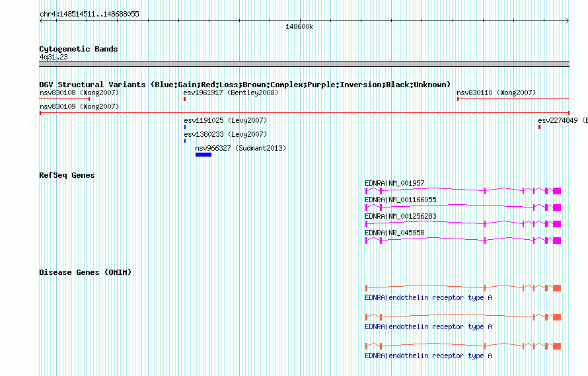Open the esv1961917 (Bentley2008) variant label
The height and width of the screenshot is (376, 588).
(231, 93)
